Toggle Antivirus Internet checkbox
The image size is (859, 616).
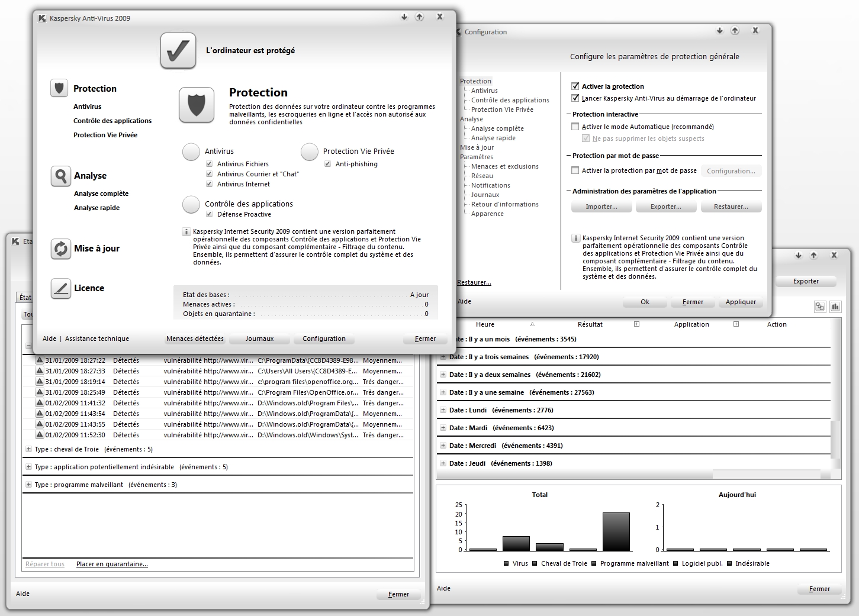pyautogui.click(x=209, y=184)
